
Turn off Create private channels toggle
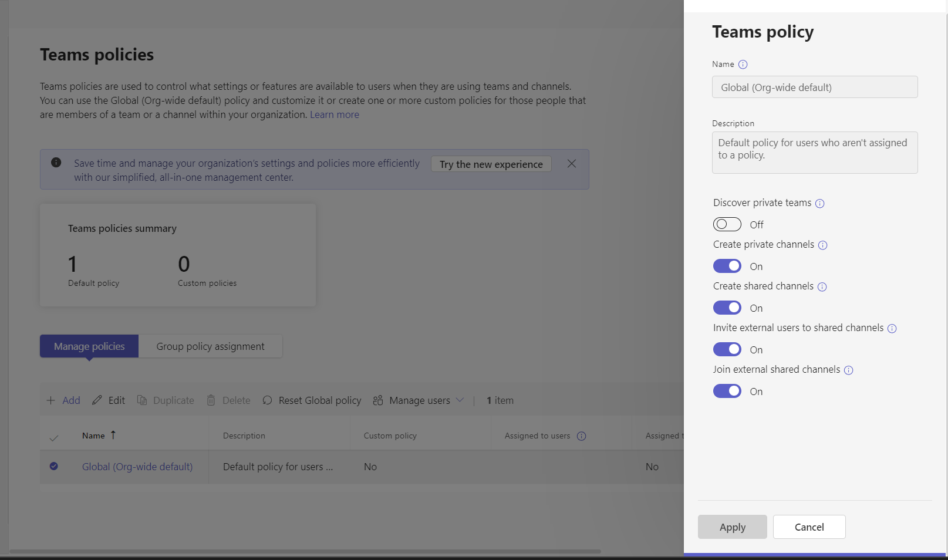coord(727,266)
